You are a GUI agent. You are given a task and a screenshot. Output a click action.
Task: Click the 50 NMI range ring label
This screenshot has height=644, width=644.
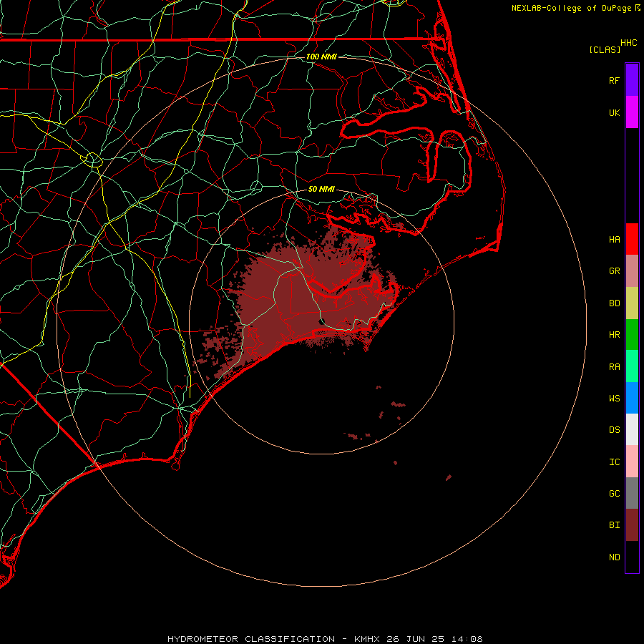coord(321,189)
